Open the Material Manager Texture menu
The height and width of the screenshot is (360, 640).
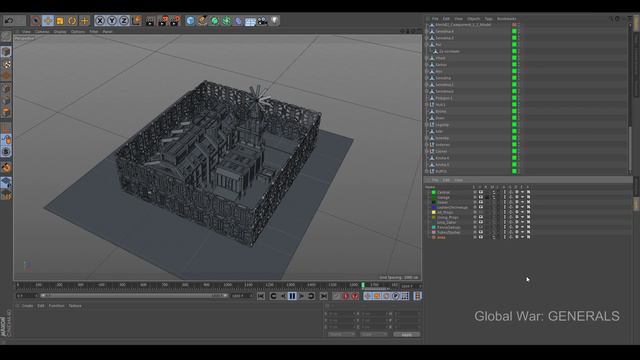[75, 306]
